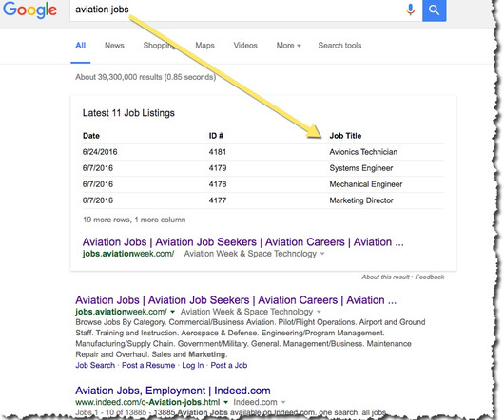Image resolution: width=504 pixels, height=420 pixels.
Task: Click the aviation jobs search box
Action: [238, 10]
